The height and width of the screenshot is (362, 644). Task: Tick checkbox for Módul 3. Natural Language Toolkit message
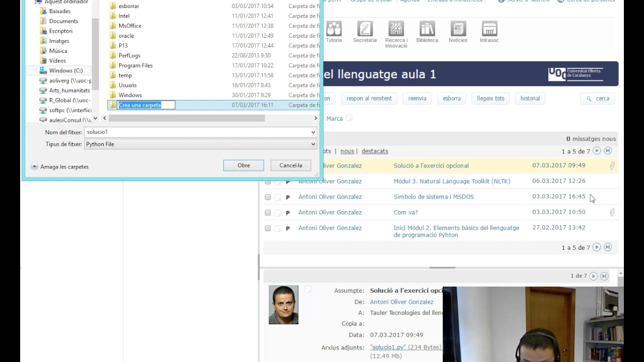[268, 182]
